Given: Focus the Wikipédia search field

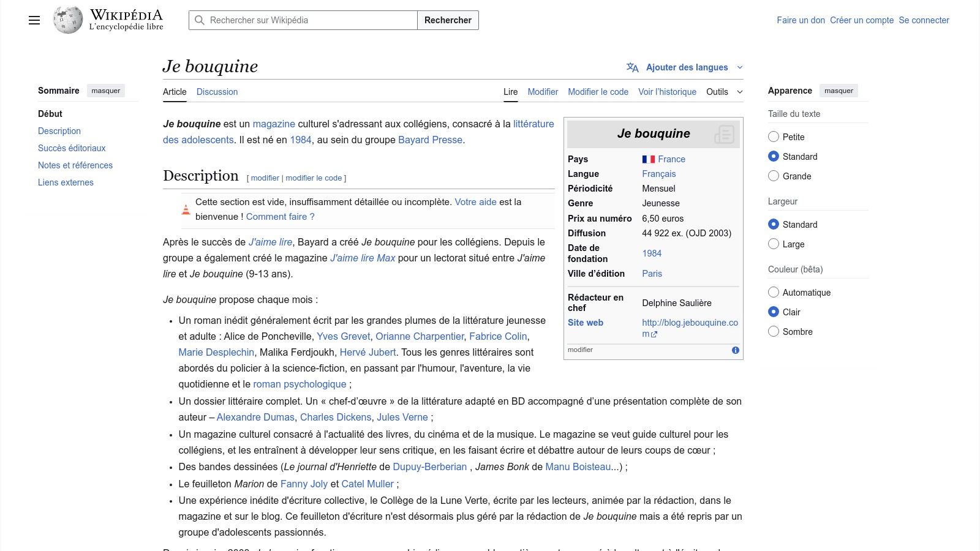Looking at the screenshot, I should [x=303, y=20].
